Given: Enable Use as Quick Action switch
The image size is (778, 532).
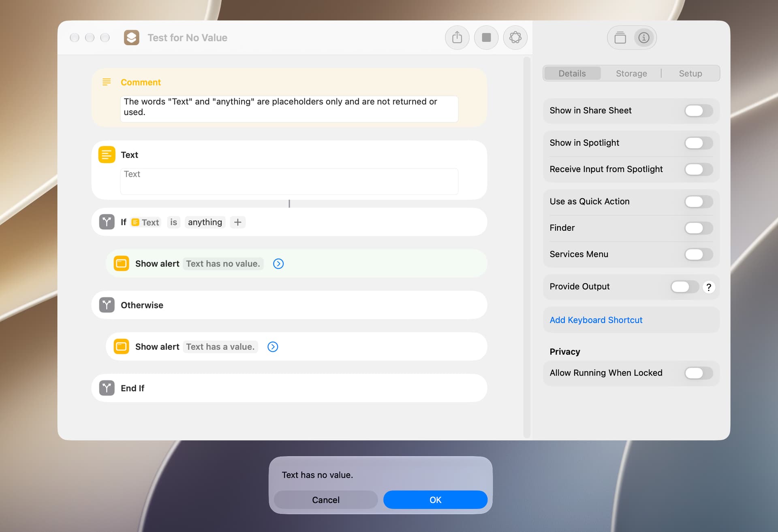Looking at the screenshot, I should 699,202.
